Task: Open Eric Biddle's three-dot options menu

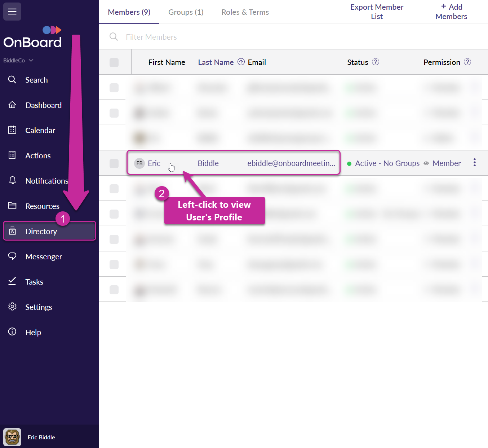Action: 474,162
